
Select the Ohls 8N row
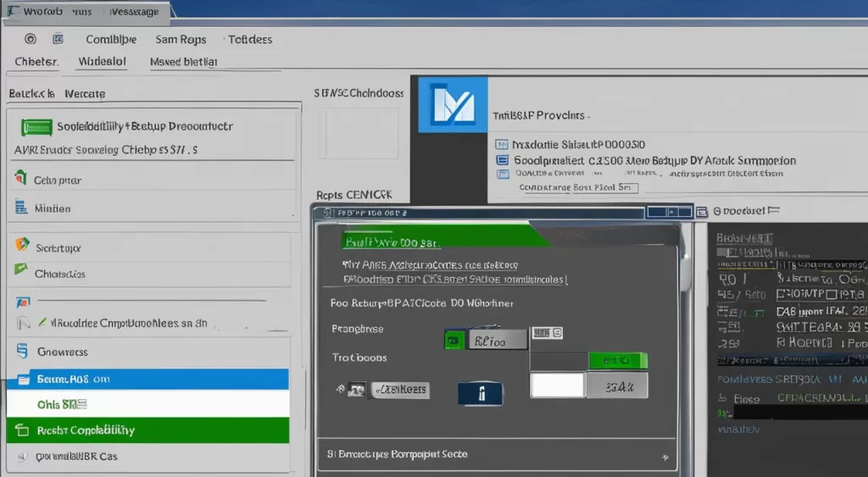(x=147, y=404)
